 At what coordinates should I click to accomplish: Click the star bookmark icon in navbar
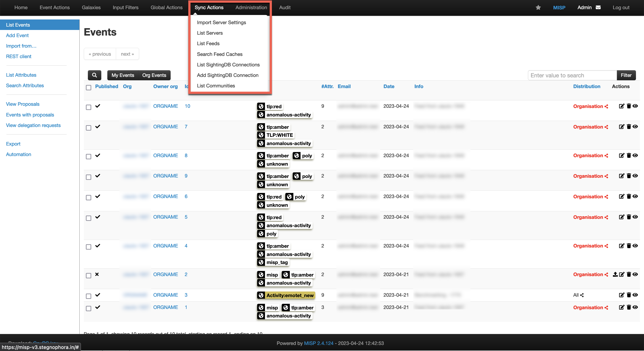click(538, 8)
